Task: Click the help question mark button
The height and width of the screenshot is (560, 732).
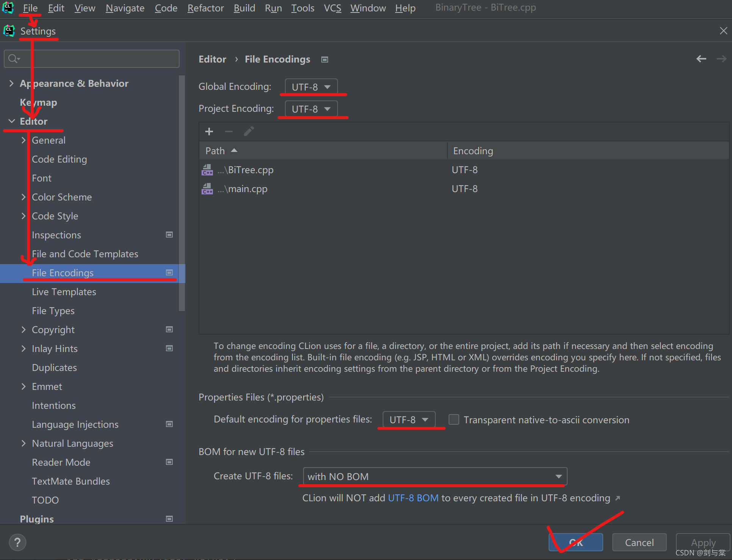Action: [17, 542]
